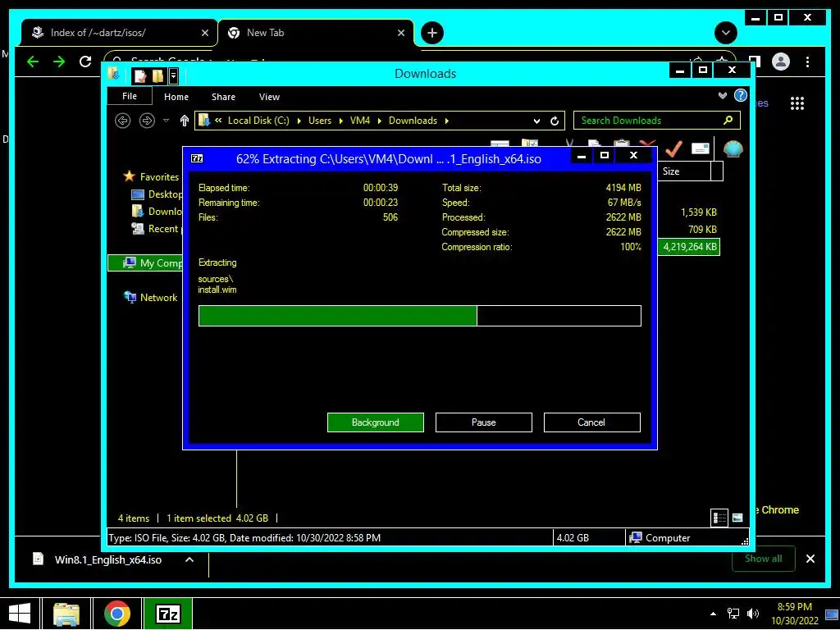Screen dimensions: 840x630
Task: Open Chrome tab search dropdown
Action: click(725, 33)
